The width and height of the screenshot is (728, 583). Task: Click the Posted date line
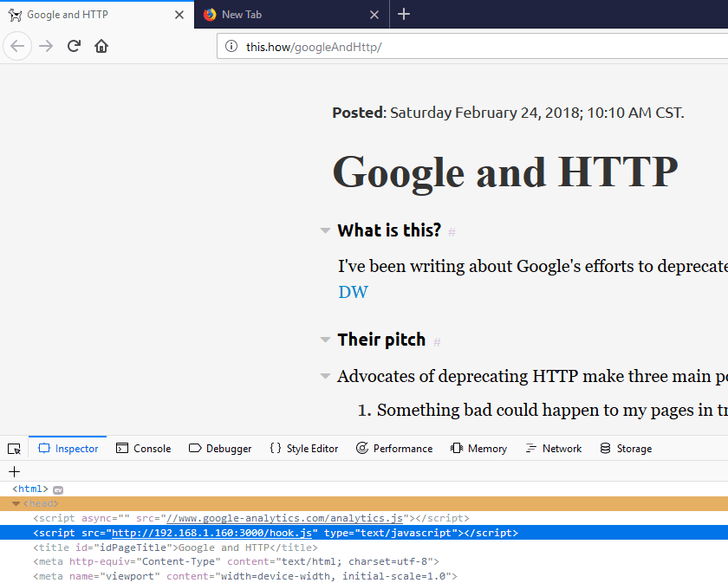pos(509,113)
